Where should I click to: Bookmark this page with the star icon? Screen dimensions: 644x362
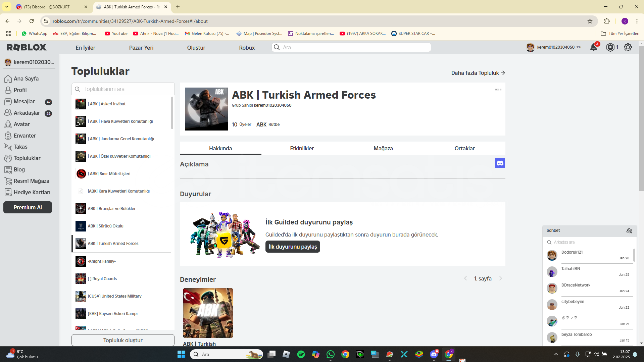(590, 21)
